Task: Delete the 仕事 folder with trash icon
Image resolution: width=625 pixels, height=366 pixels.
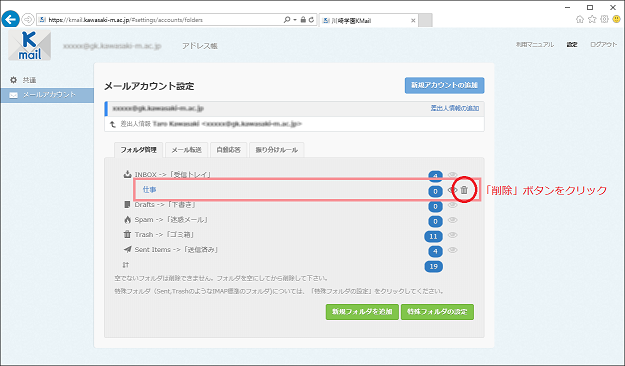Action: point(464,190)
